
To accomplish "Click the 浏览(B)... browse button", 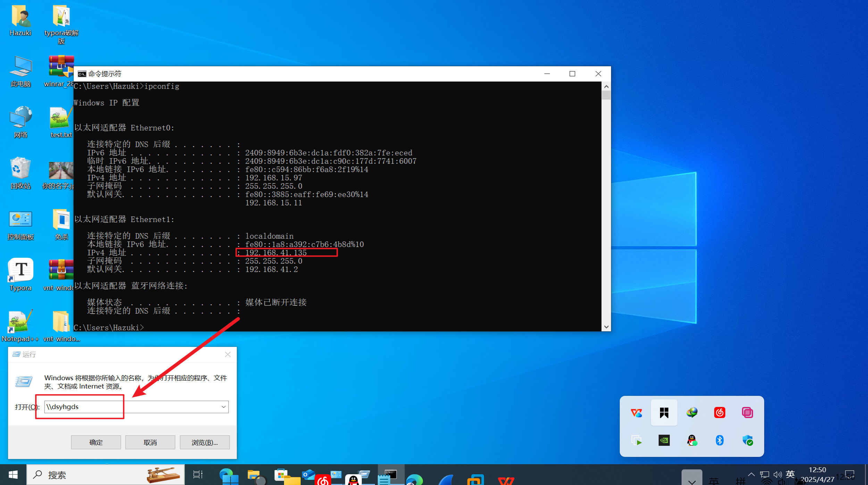I will [205, 442].
